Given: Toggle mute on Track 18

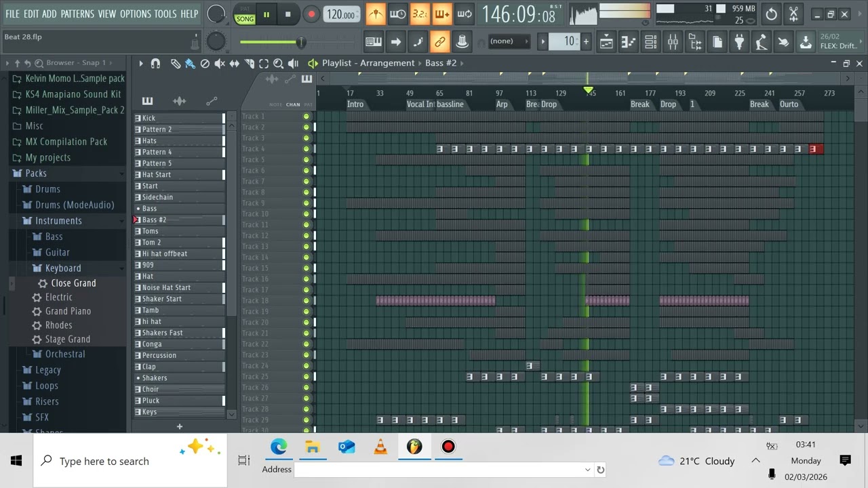Looking at the screenshot, I should 306,301.
